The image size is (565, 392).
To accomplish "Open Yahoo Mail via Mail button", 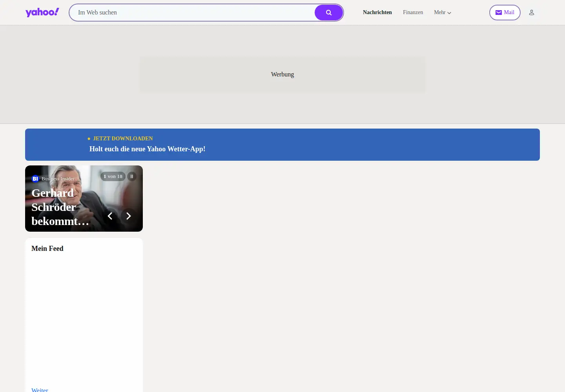I will click(505, 13).
